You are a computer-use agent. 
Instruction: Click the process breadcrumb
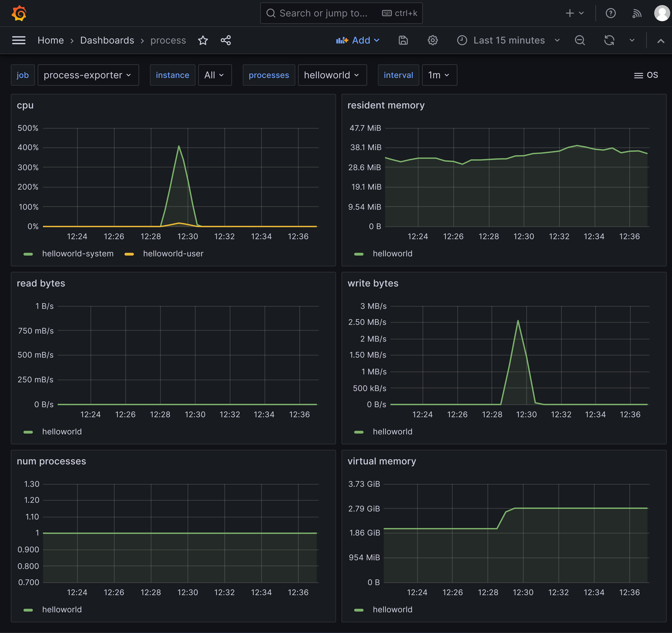168,40
